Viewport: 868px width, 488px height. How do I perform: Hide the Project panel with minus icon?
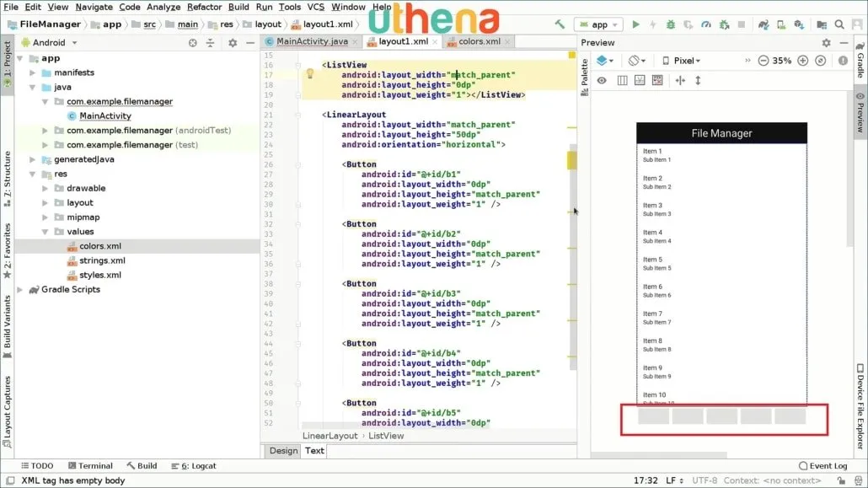250,43
